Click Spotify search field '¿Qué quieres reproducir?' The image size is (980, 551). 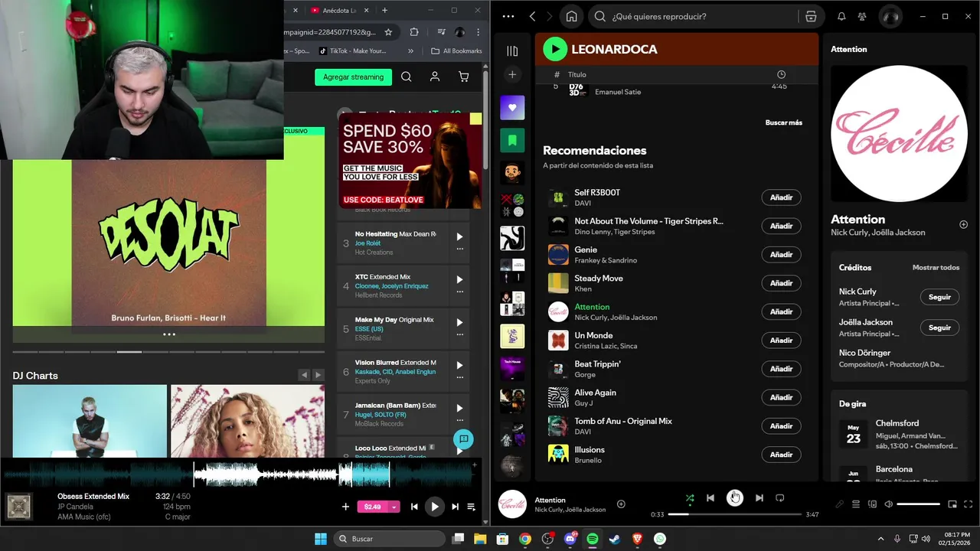coord(693,16)
